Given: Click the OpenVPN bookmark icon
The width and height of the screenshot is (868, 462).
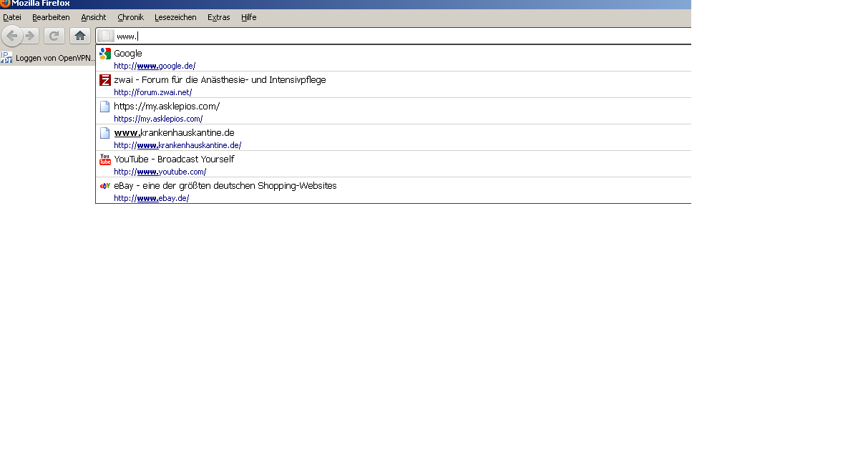Looking at the screenshot, I should (6, 58).
